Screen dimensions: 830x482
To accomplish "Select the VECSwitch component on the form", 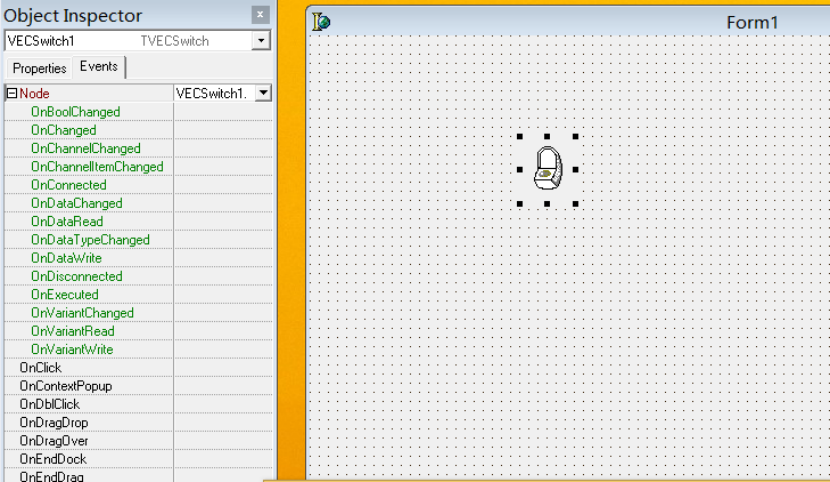I will (547, 169).
